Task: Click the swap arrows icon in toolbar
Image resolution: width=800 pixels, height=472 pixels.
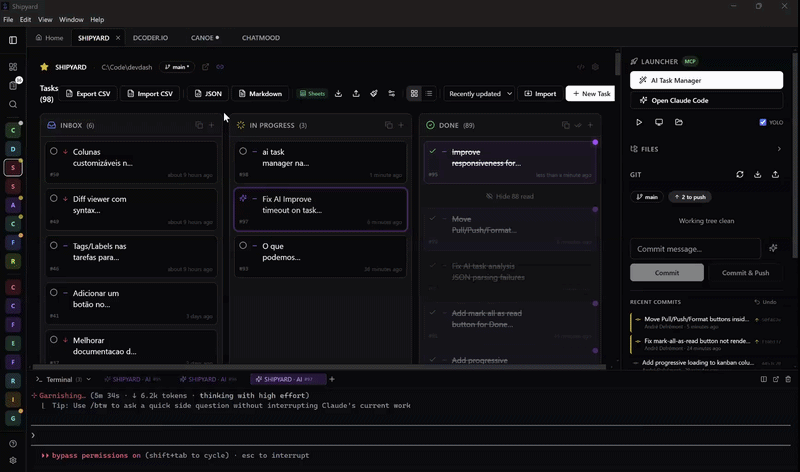Action: [391, 93]
